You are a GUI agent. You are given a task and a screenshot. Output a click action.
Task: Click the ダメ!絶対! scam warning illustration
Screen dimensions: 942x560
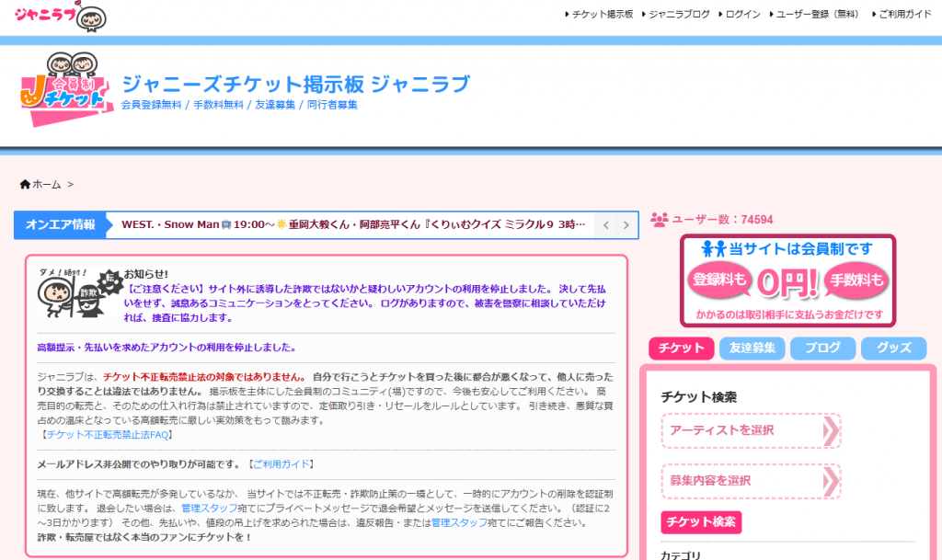click(x=80, y=293)
